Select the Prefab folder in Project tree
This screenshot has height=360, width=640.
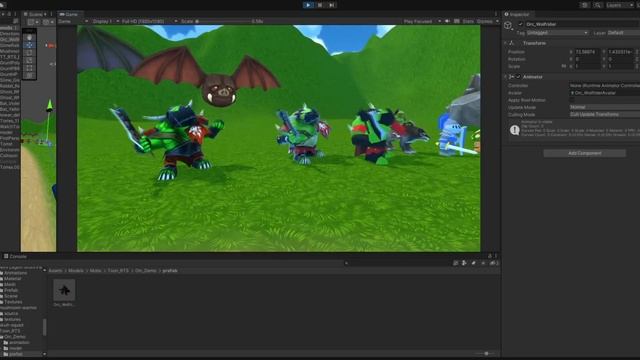(x=11, y=290)
